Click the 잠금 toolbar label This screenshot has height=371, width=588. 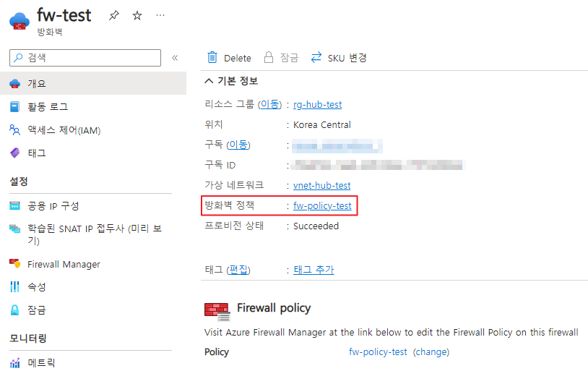point(289,58)
